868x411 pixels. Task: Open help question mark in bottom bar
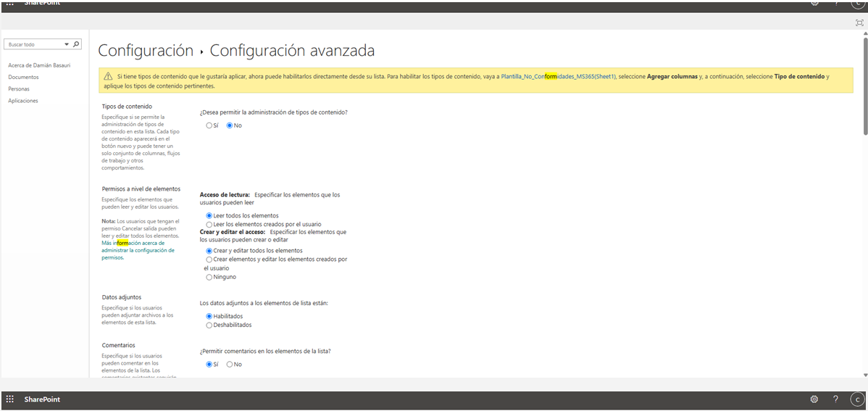pos(835,399)
